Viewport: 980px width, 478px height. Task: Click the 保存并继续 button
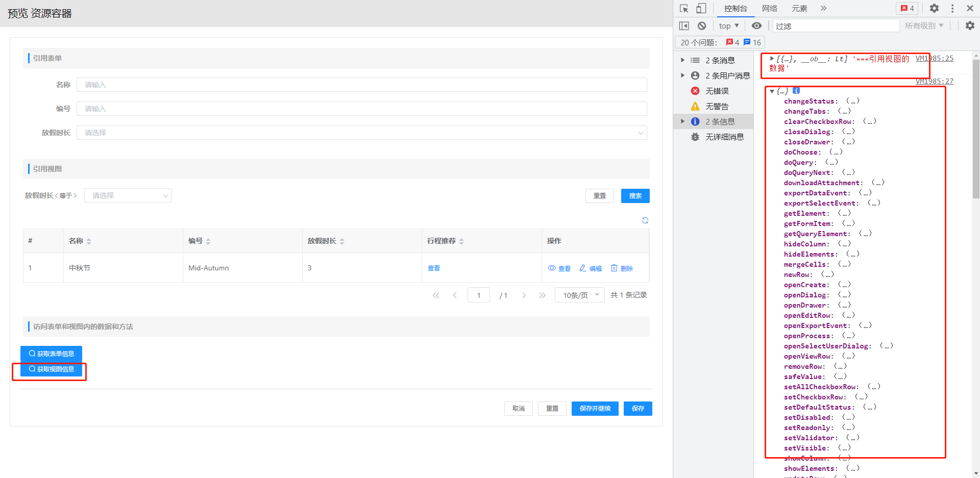595,409
